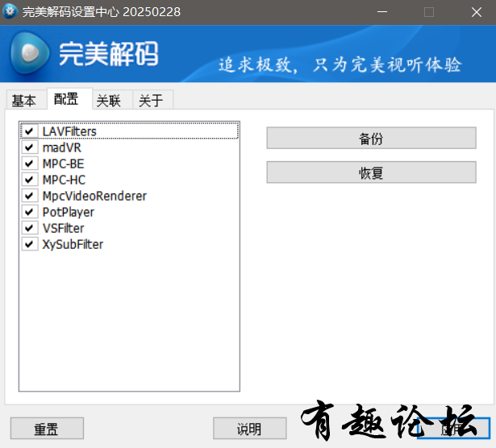Select the MPC-BE list entry text
496x448 pixels.
[63, 164]
